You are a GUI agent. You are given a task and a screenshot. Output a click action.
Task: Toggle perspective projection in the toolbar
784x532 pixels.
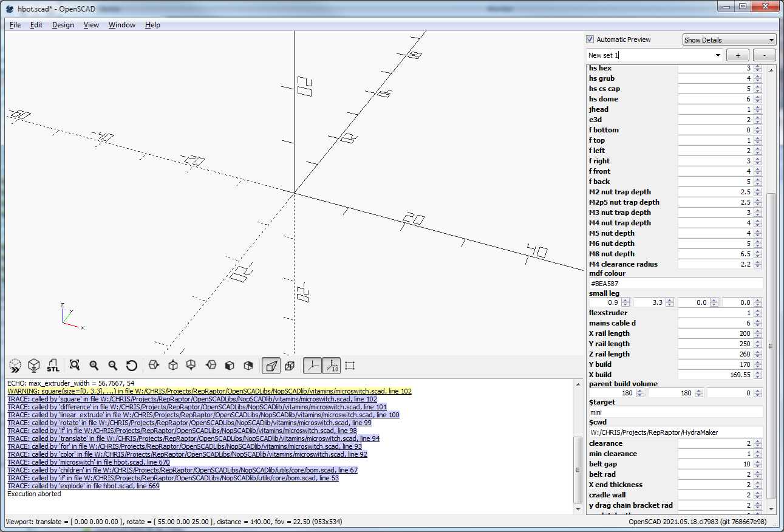point(271,365)
